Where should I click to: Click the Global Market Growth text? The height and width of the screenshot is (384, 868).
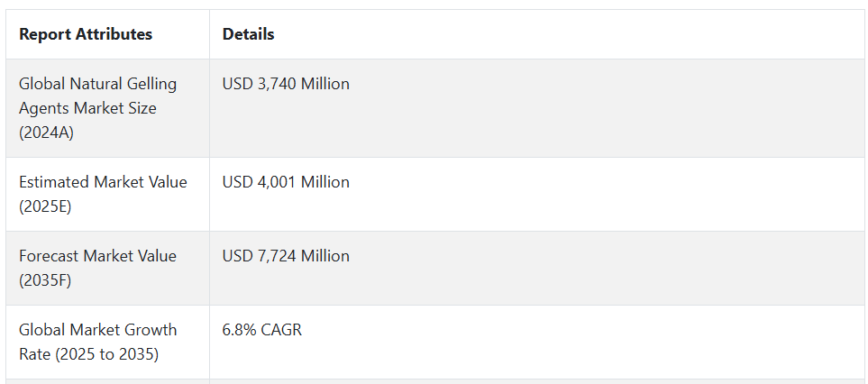pyautogui.click(x=98, y=330)
